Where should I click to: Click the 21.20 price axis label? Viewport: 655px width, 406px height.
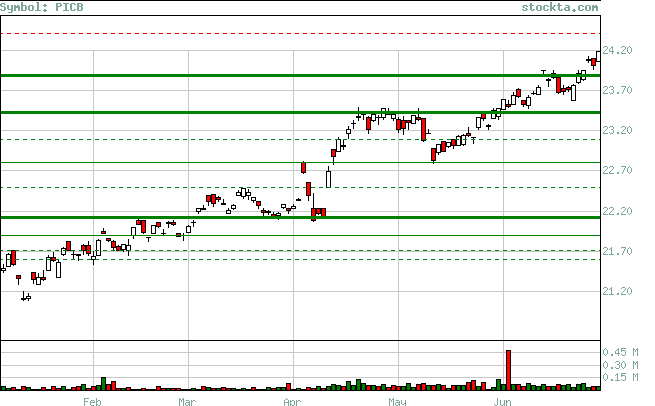(617, 291)
